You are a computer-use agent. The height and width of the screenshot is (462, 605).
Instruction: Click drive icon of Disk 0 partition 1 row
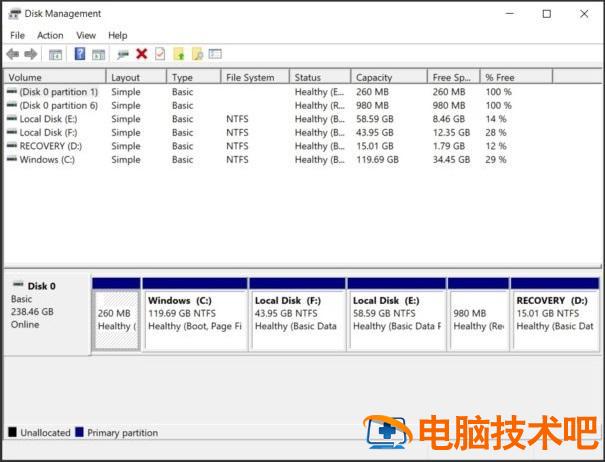click(12, 91)
